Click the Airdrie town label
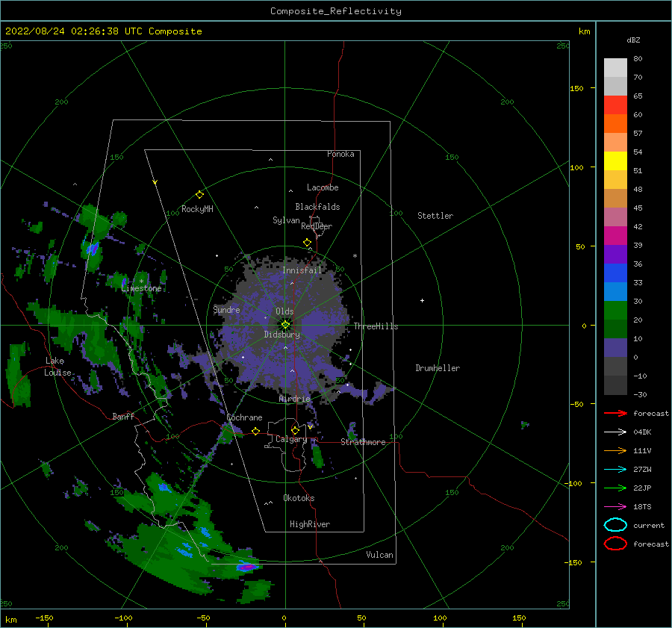This screenshot has width=672, height=628. 294,399
